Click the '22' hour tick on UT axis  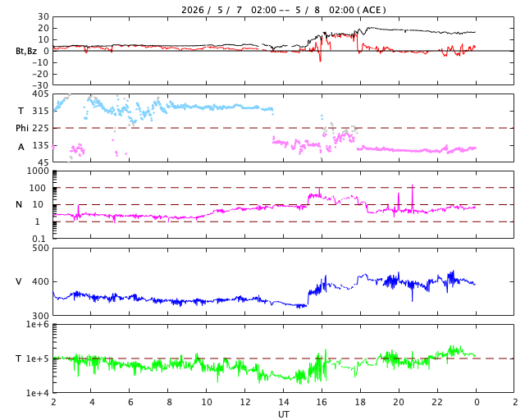tap(437, 402)
